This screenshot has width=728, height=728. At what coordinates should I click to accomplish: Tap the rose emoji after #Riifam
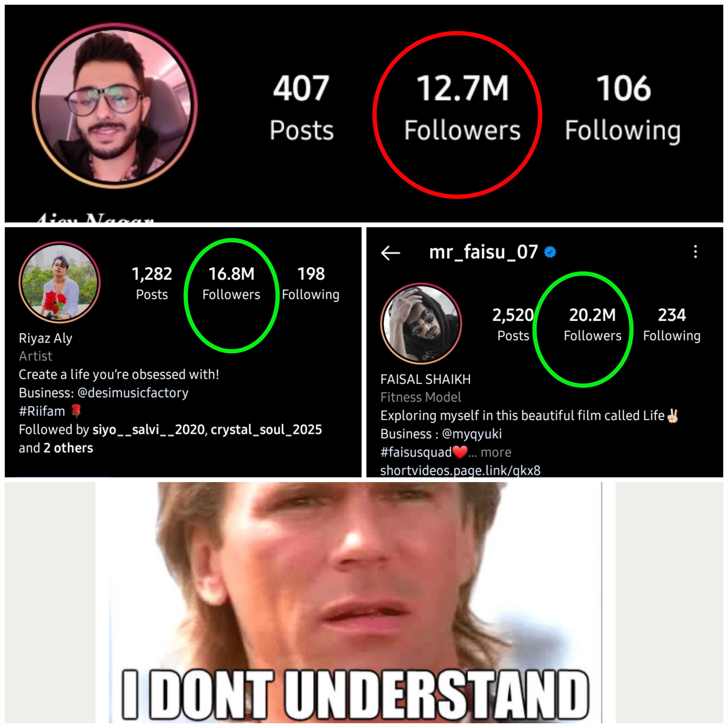tap(76, 411)
